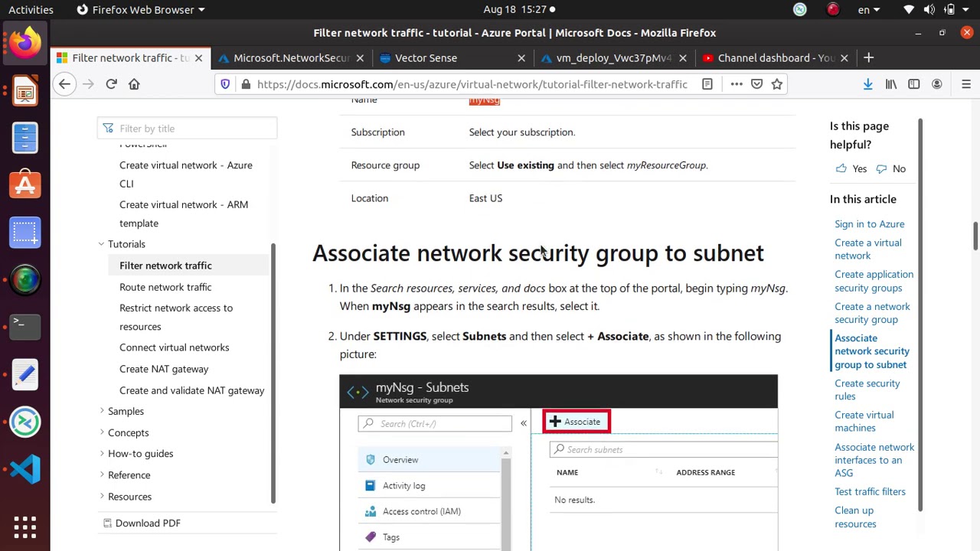Click the page vertical scrollbar
This screenshot has width=980, height=551.
(x=975, y=236)
